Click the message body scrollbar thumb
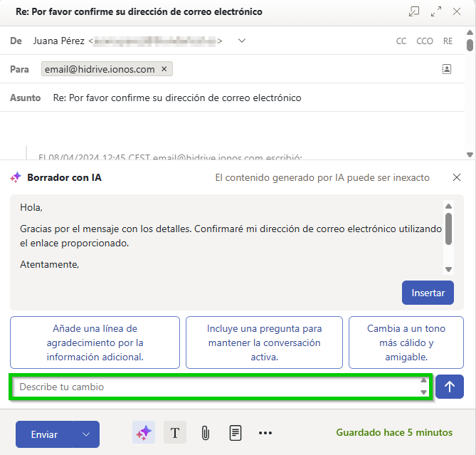Screen dimensions: 476x455 pyautogui.click(x=470, y=46)
